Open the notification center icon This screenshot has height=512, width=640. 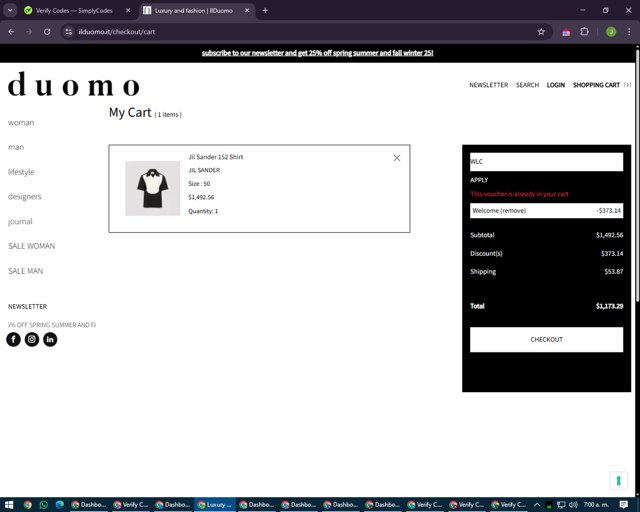[x=623, y=505]
